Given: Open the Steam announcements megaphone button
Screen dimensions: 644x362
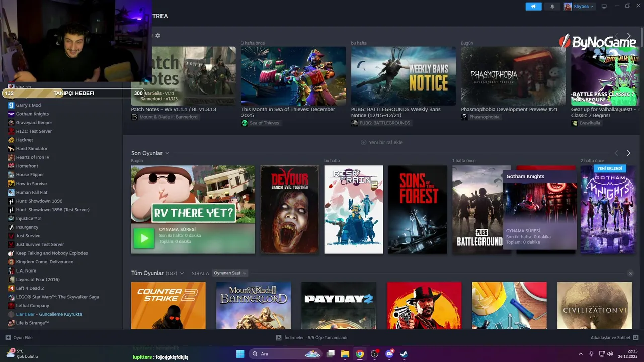Looking at the screenshot, I should coord(533,7).
